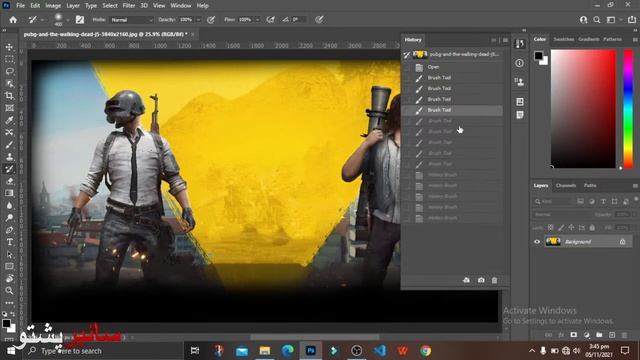This screenshot has height=360, width=640.
Task: Open brush settings panel from options bar
Action: pos(80,20)
